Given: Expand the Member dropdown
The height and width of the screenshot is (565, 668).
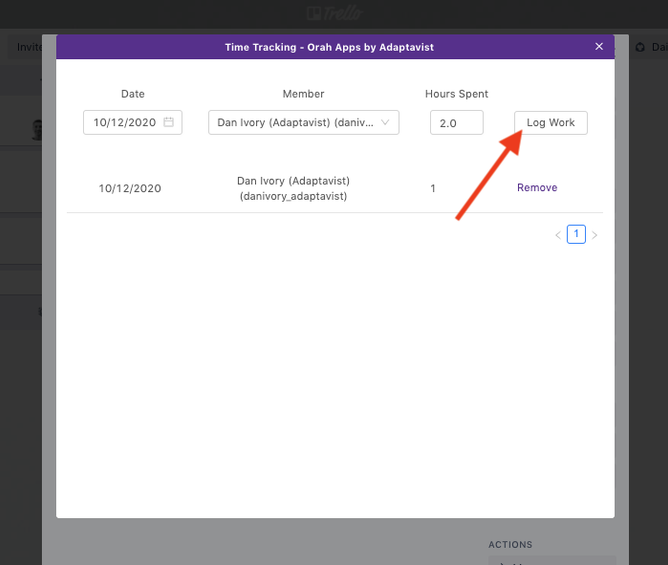Looking at the screenshot, I should click(x=303, y=122).
